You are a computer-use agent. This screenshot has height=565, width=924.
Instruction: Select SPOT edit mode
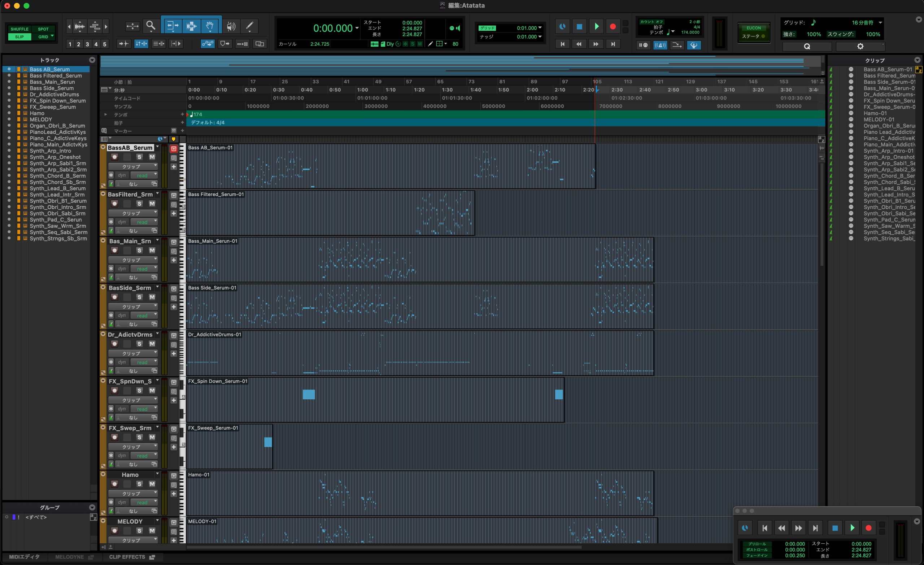(x=43, y=29)
